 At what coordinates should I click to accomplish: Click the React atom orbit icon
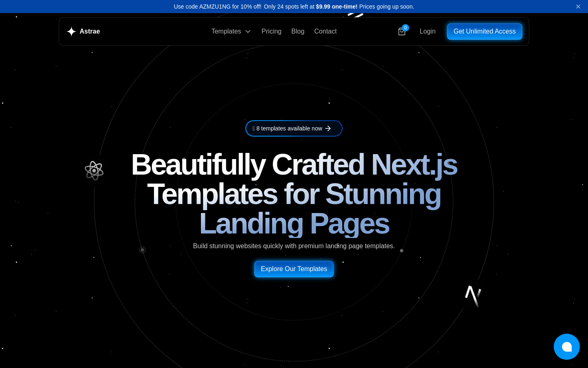point(94,171)
